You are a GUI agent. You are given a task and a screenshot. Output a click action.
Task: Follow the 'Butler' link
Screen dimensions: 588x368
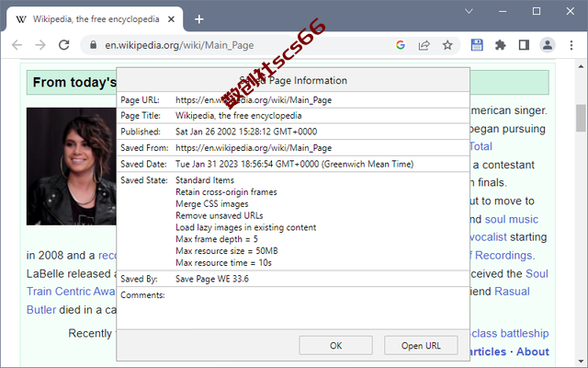[41, 310]
